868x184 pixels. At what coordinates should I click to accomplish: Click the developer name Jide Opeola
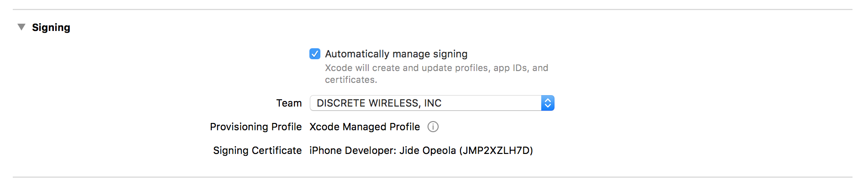tap(428, 151)
